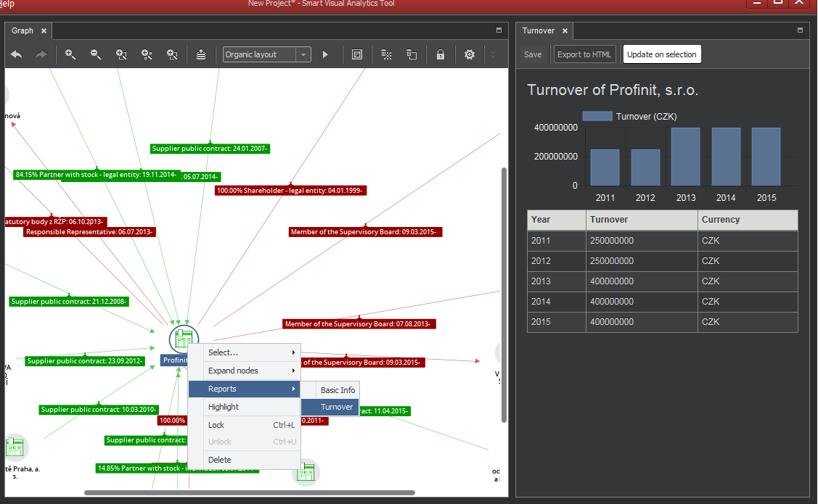Click the graph vertical scrollbar
The height and width of the screenshot is (504, 818).
point(504,290)
